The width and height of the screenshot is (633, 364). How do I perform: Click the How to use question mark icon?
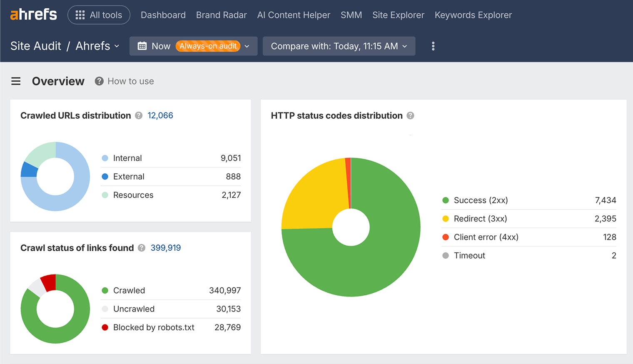pyautogui.click(x=99, y=81)
